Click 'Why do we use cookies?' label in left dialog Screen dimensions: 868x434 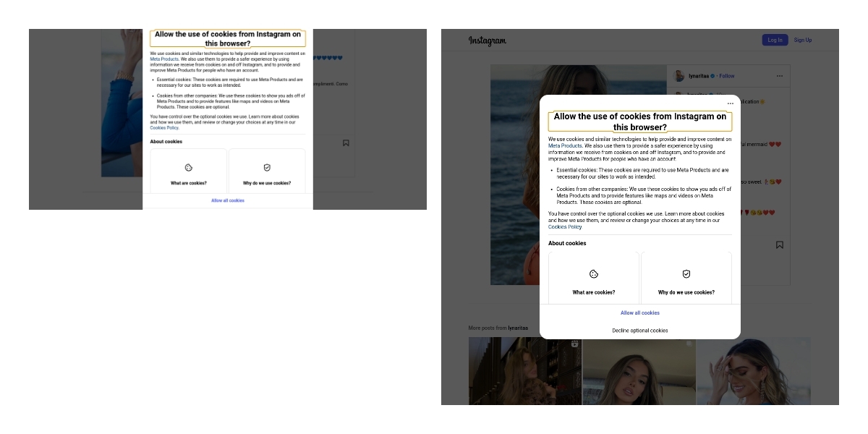pyautogui.click(x=267, y=184)
